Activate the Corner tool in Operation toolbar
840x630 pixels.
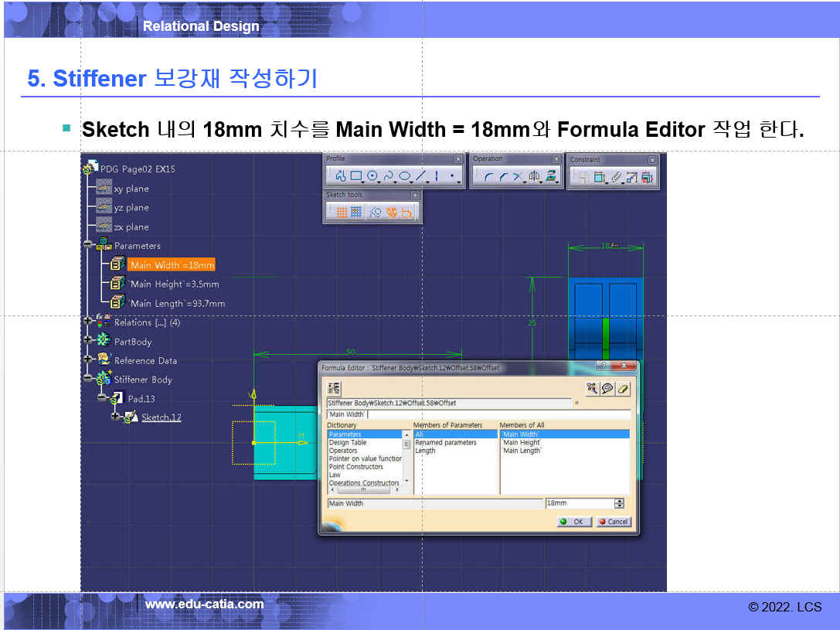coord(488,176)
